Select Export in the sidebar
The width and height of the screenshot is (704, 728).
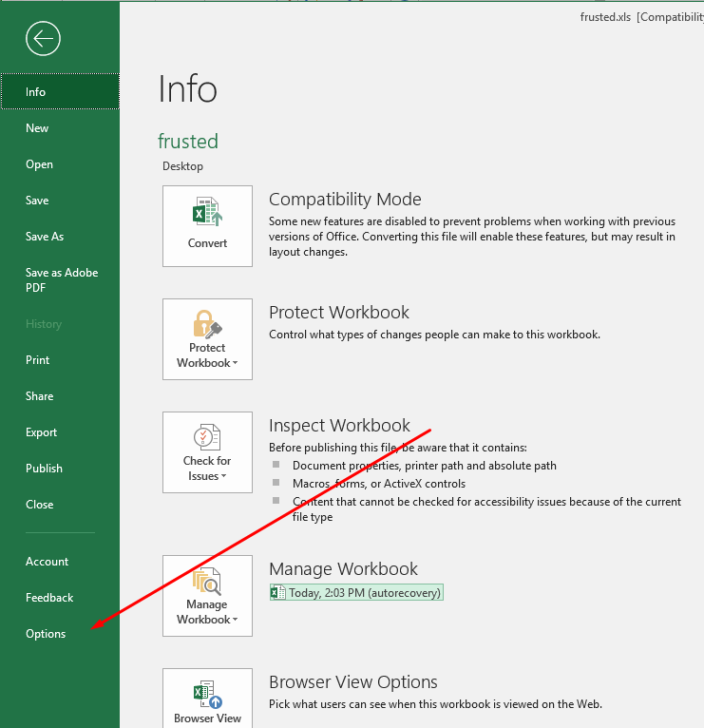coord(60,432)
